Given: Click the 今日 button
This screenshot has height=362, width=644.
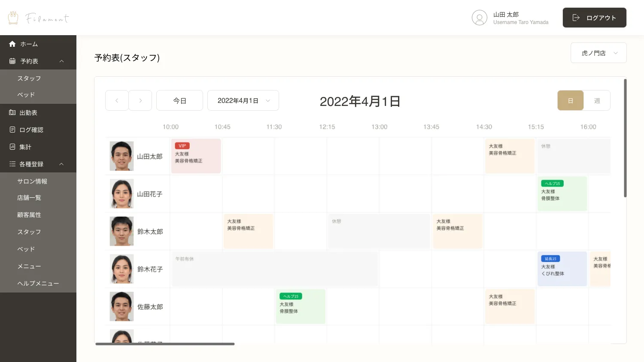Looking at the screenshot, I should [x=179, y=100].
